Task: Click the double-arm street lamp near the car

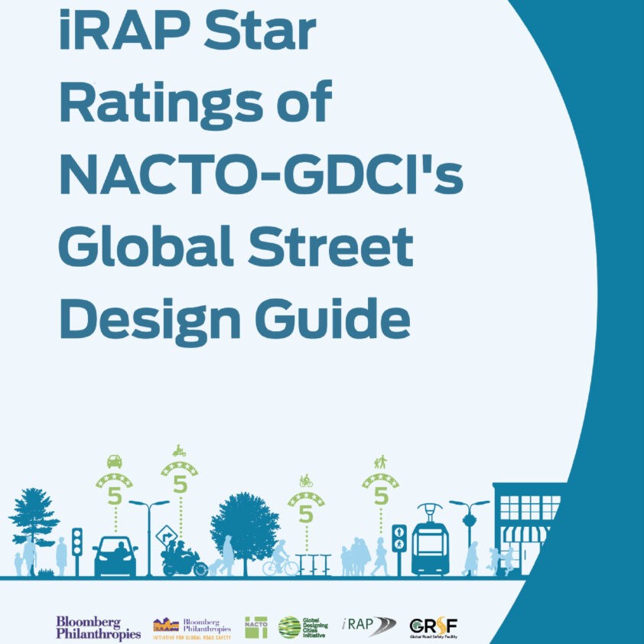Action: tap(149, 538)
